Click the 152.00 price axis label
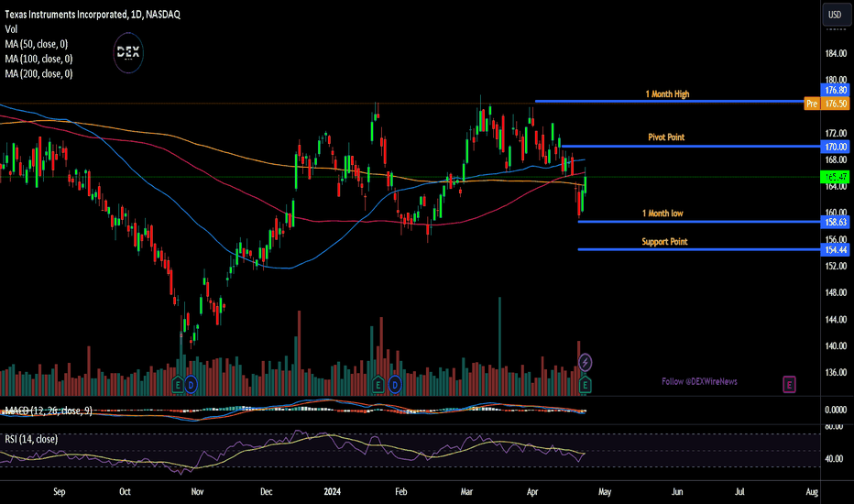 [836, 266]
